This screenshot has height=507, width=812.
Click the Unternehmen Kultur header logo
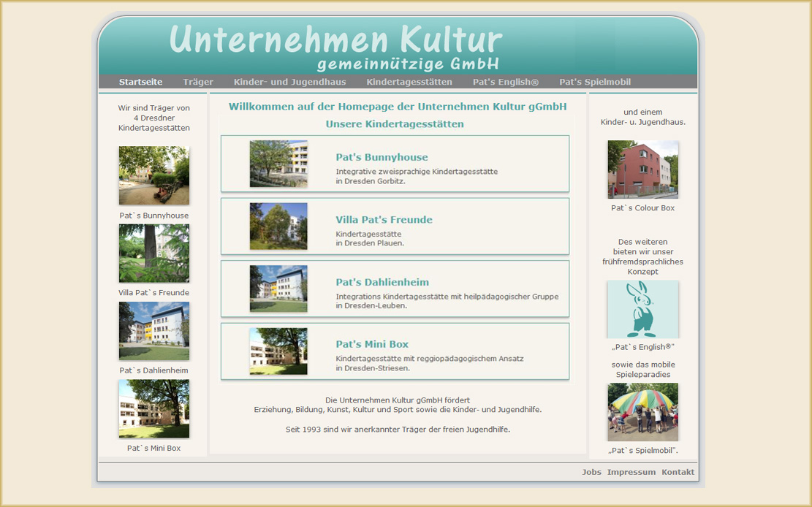pyautogui.click(x=335, y=47)
